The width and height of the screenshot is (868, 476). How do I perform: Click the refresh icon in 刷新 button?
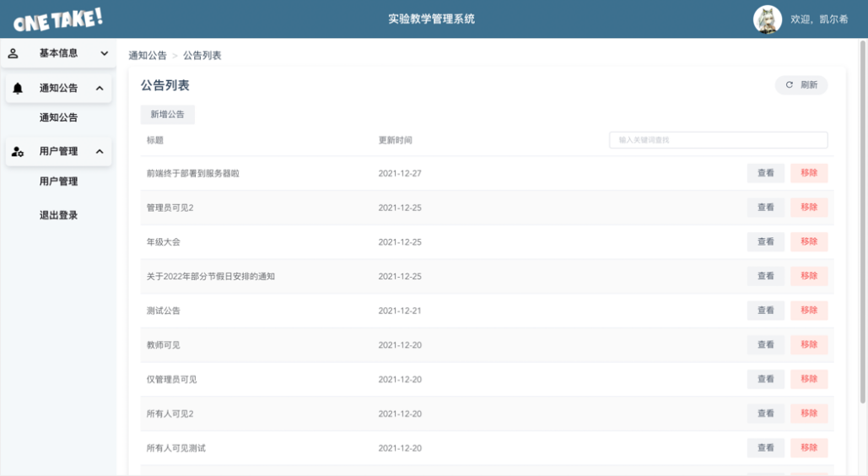pos(790,84)
